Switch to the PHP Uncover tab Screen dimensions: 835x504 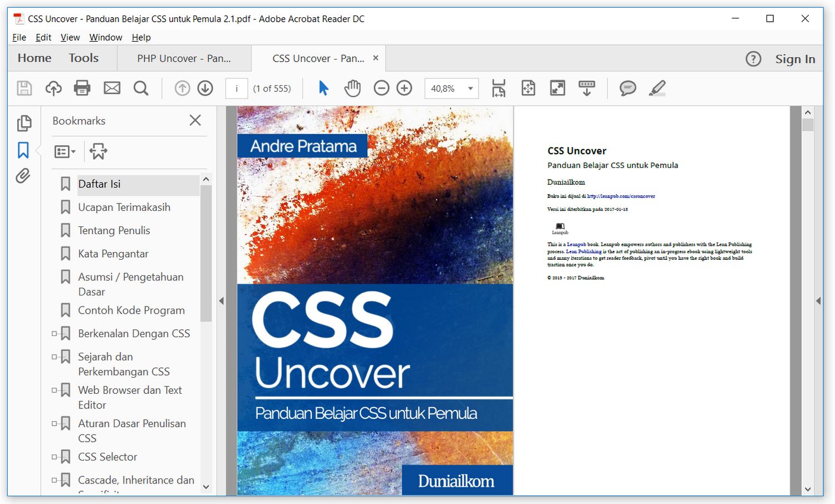(184, 58)
